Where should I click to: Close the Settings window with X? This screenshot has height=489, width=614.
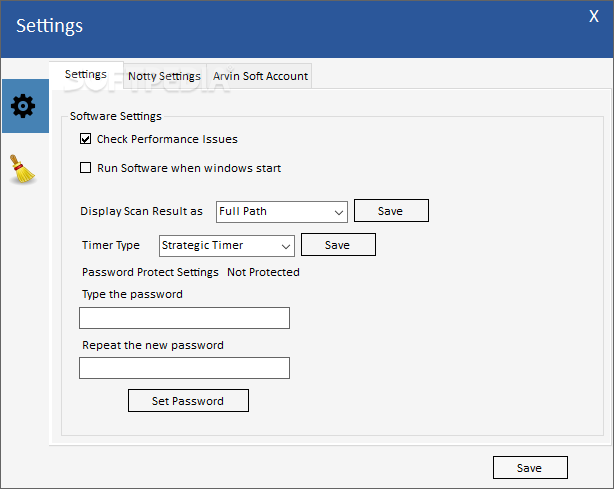coord(594,16)
